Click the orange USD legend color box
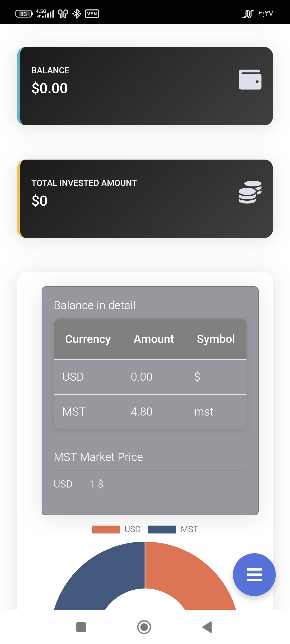 (x=106, y=530)
